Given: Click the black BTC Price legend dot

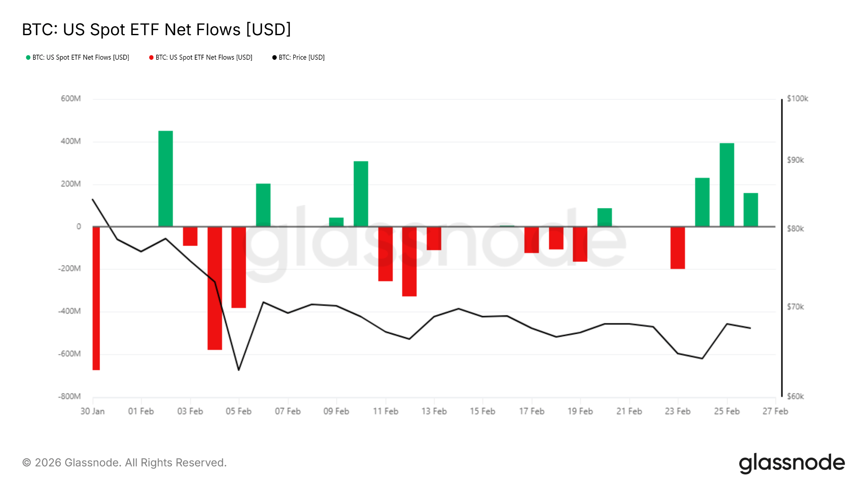Looking at the screenshot, I should click(274, 58).
